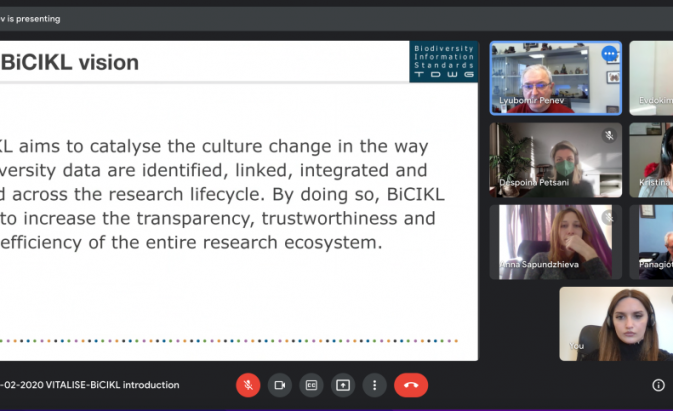Click the Kristina participant tile
Viewport: 673px width, 411px height.
coord(651,160)
